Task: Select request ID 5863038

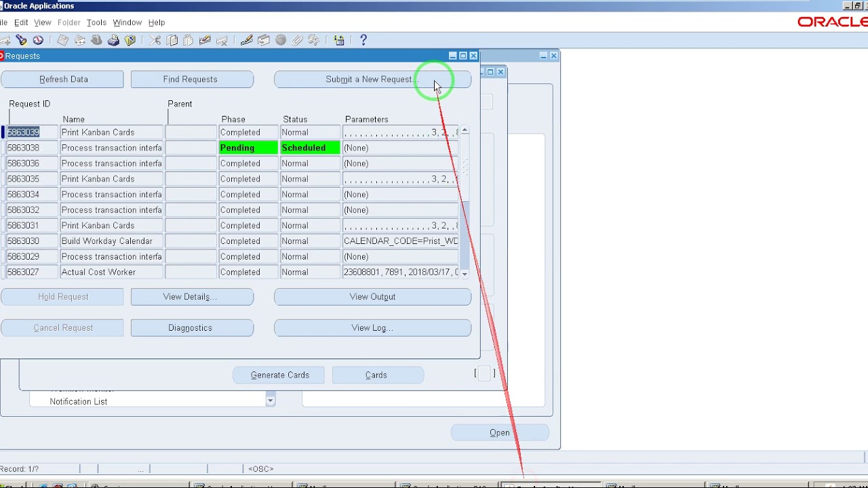Action: click(32, 148)
